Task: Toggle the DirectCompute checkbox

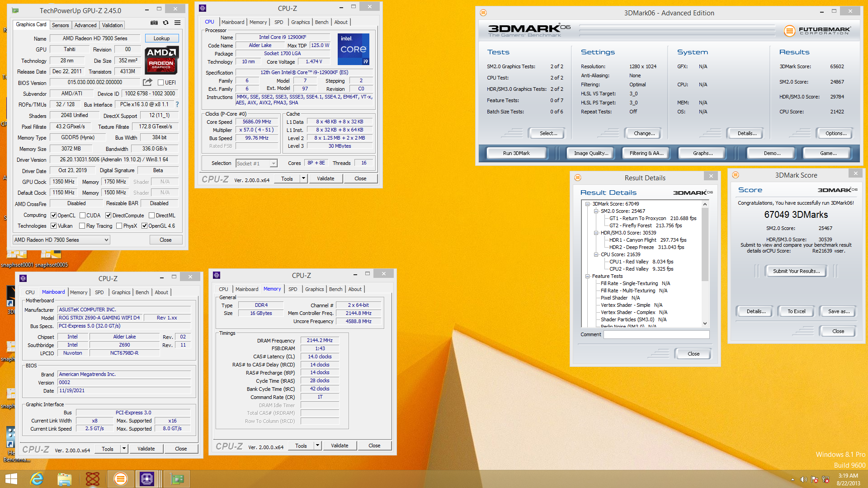Action: (x=108, y=216)
